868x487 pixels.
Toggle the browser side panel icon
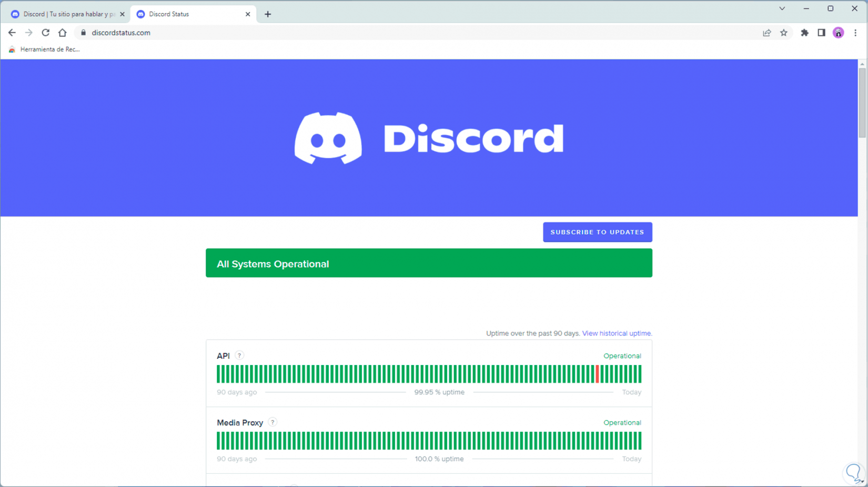coord(821,33)
